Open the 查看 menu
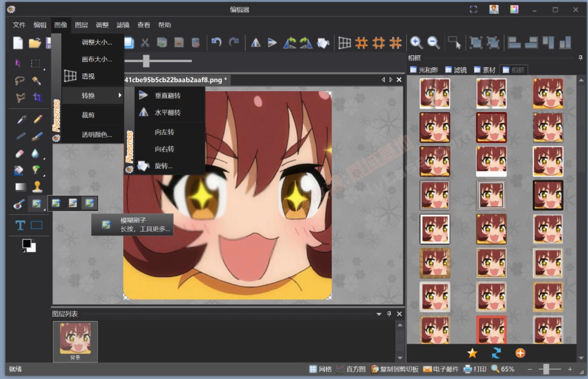 click(x=144, y=25)
